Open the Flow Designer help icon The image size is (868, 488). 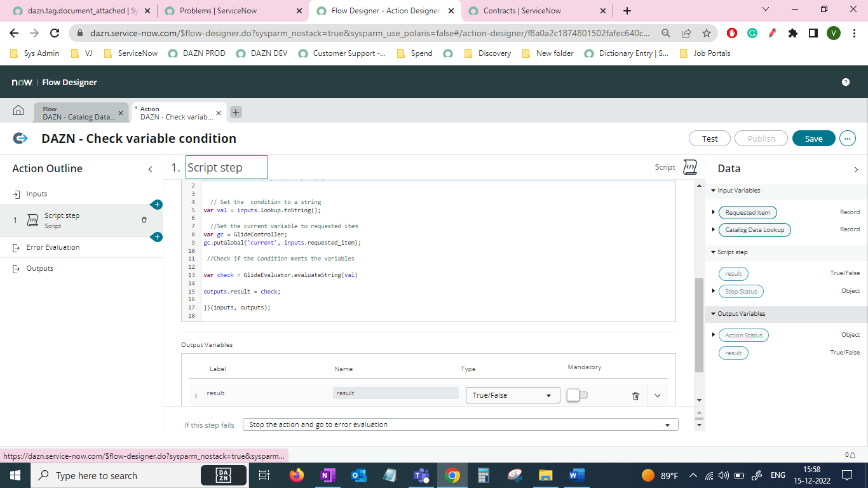tap(846, 82)
